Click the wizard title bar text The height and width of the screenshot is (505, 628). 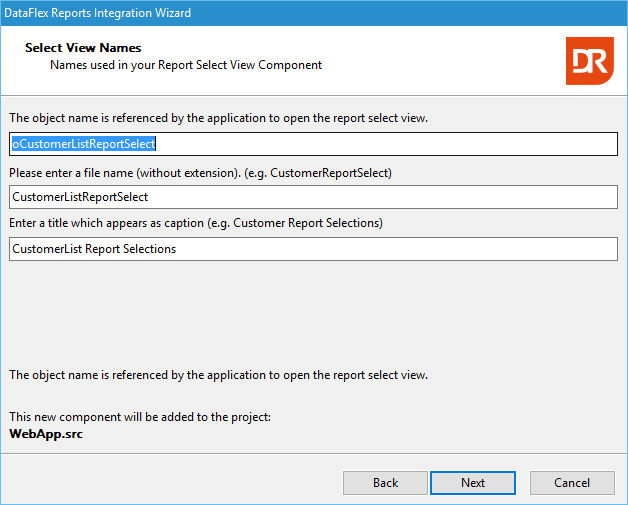tap(97, 13)
